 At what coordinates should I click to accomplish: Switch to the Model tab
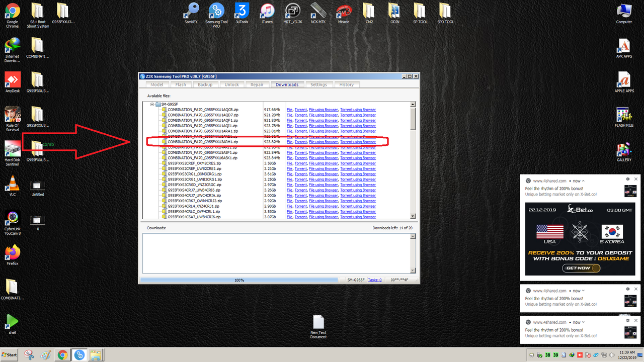click(157, 84)
